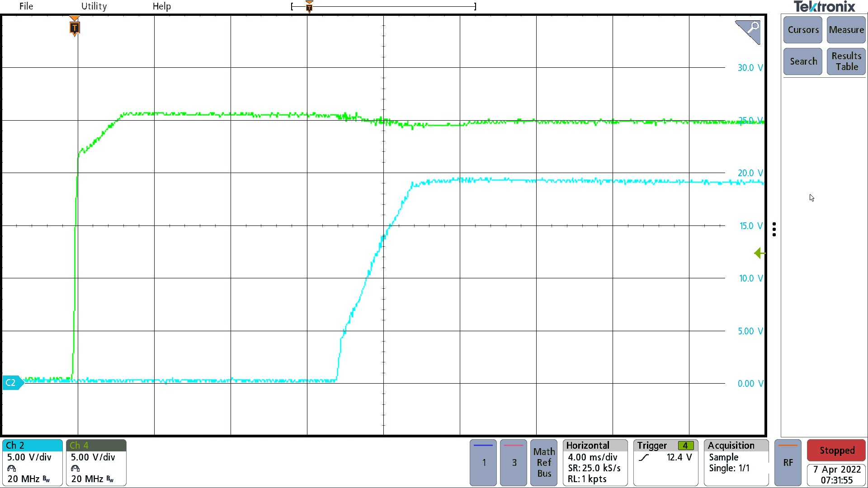
Task: Open the Ch 2 settings badge
Action: (33, 463)
